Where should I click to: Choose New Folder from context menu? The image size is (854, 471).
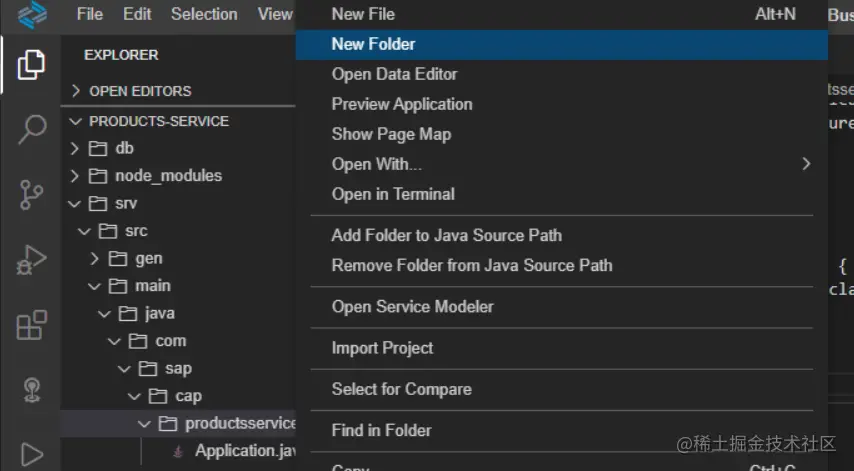pos(373,44)
